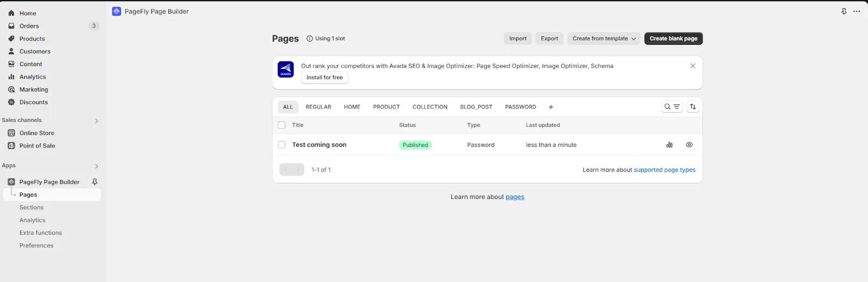Viewport: 868px width, 282px height.
Task: Open Online Store sales channel
Action: 37,133
